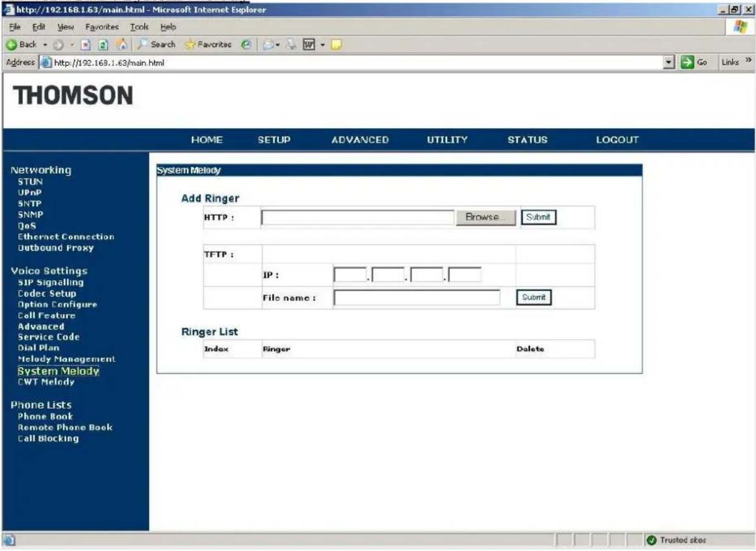
Task: Open UPnP sidebar link
Action: coord(30,192)
